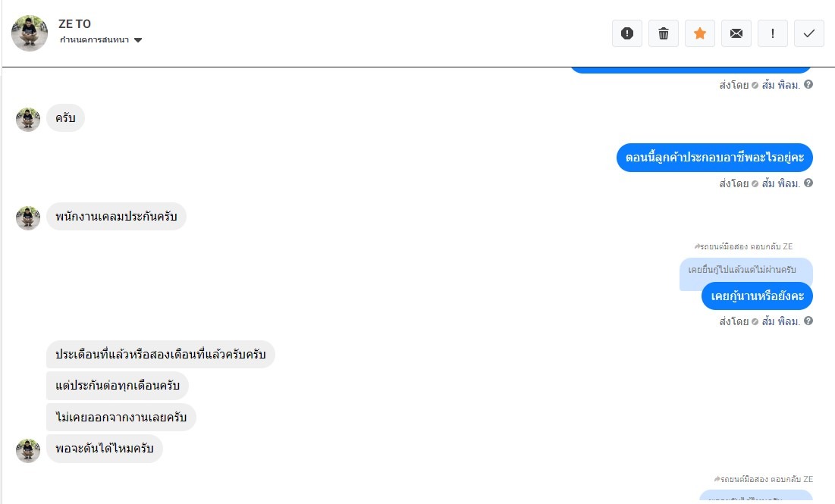Click the avatar beside the ครับ message

pos(28,119)
